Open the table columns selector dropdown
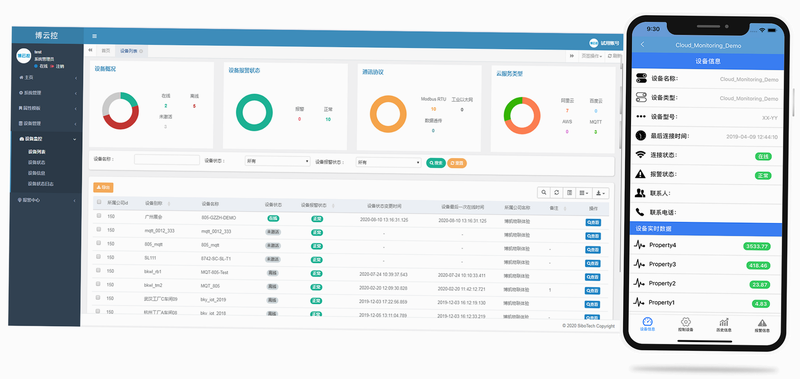The image size is (800, 379). [584, 193]
